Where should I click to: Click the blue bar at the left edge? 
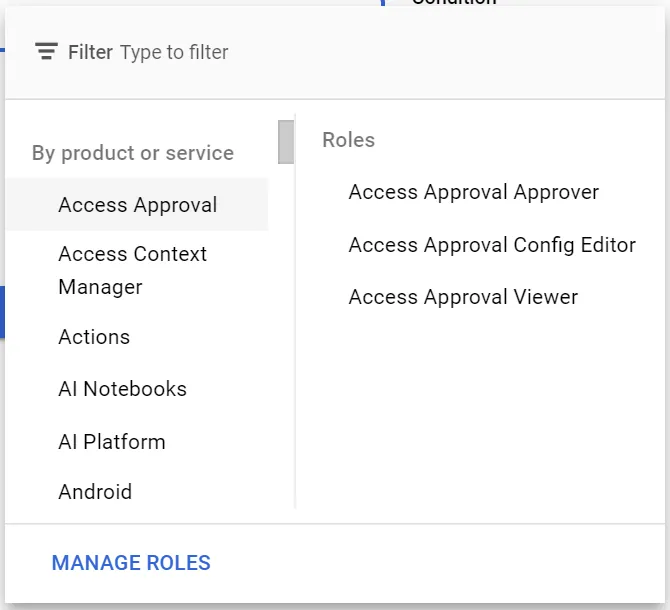pos(2,311)
